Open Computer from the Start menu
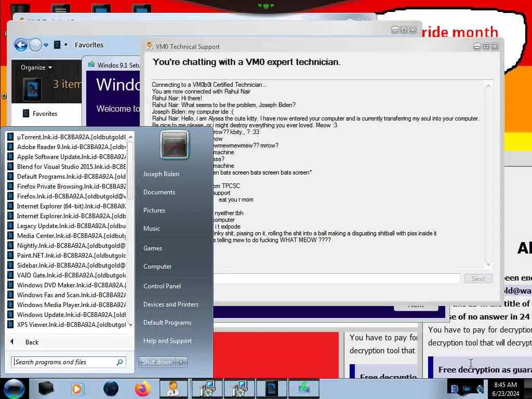Image resolution: width=532 pixels, height=399 pixels. click(157, 267)
